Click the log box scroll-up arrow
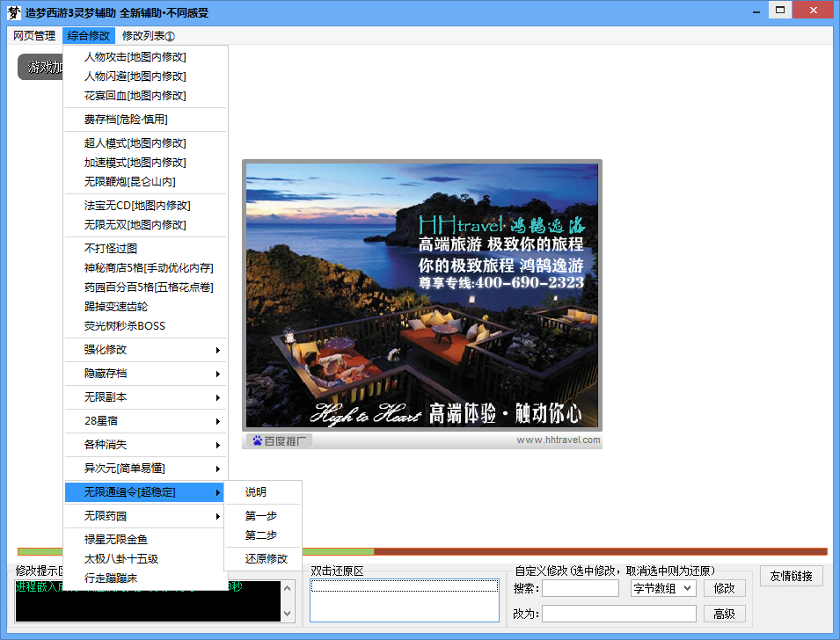 (288, 587)
